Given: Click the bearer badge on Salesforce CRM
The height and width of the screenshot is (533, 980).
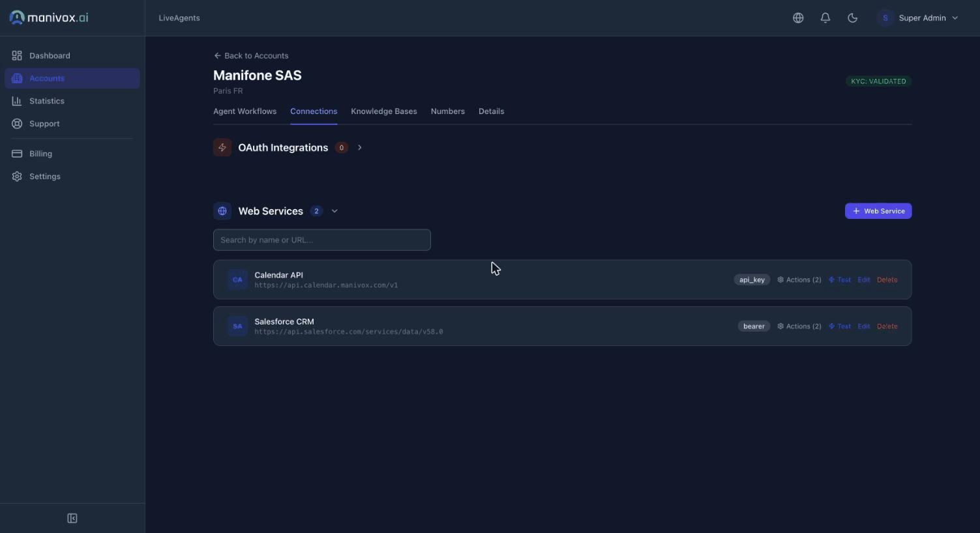Looking at the screenshot, I should tap(754, 326).
